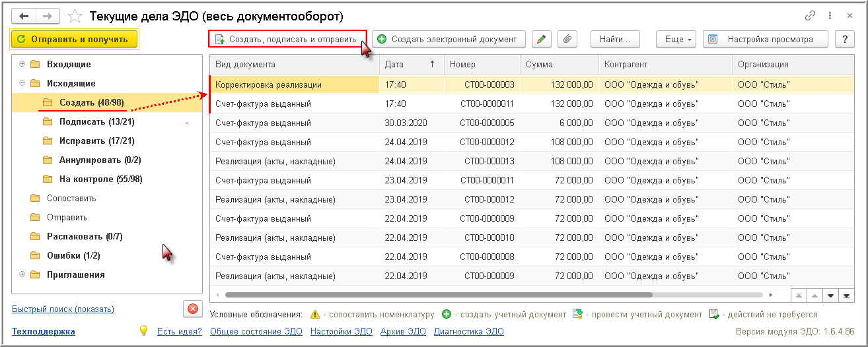The height and width of the screenshot is (347, 868).
Task: Click the paperclip attachment icon
Action: (x=567, y=40)
